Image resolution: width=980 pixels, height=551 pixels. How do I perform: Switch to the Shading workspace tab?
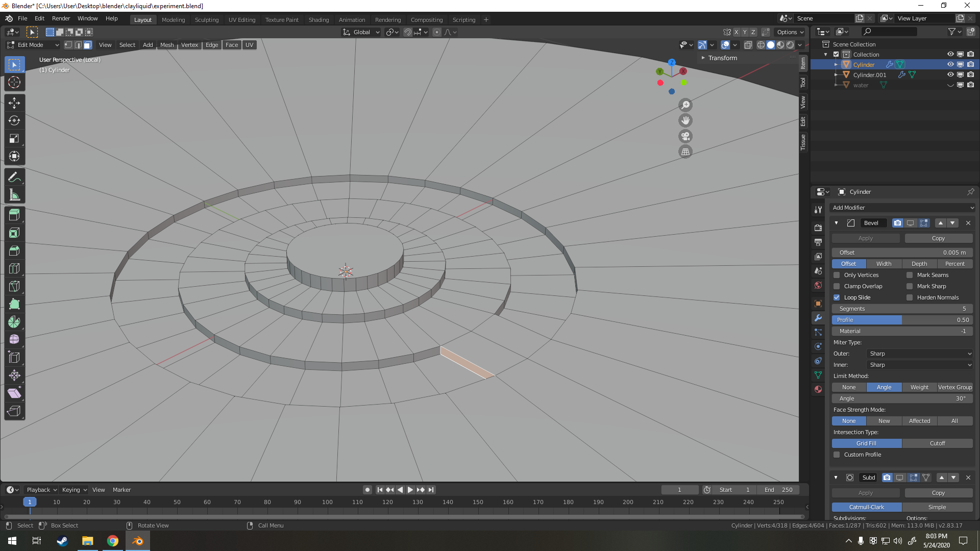point(318,20)
